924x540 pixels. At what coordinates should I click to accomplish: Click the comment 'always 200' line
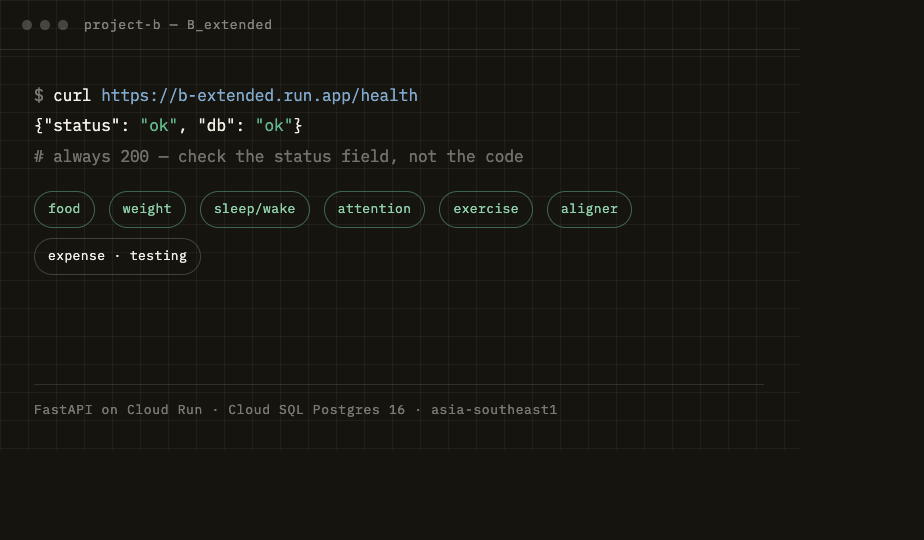[x=279, y=157]
